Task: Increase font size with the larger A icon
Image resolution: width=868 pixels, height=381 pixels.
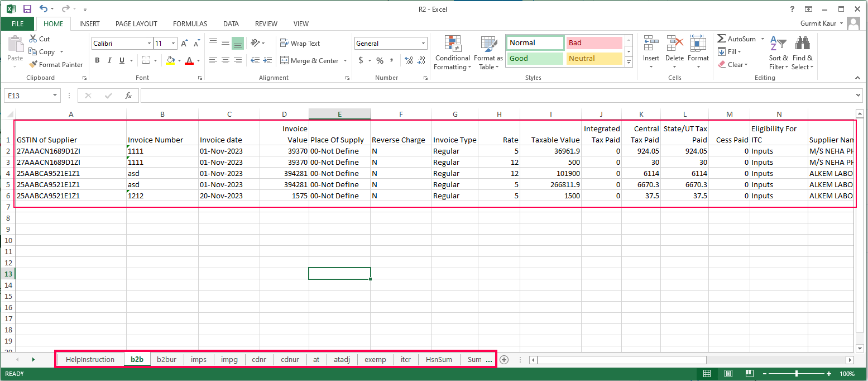Action: [184, 43]
